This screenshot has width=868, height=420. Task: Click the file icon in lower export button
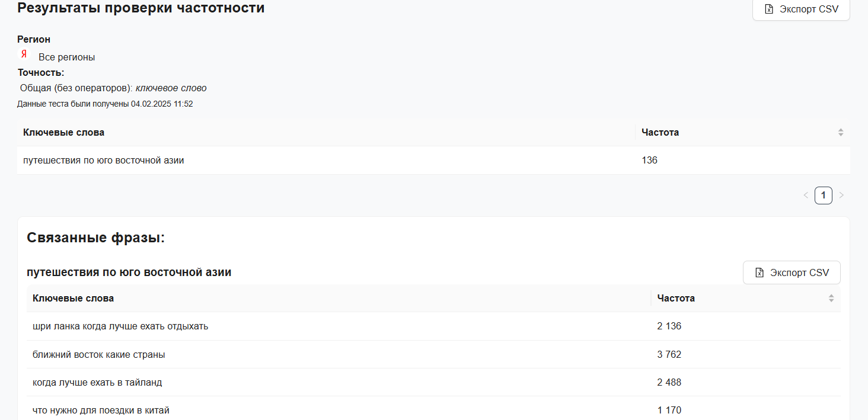(759, 272)
